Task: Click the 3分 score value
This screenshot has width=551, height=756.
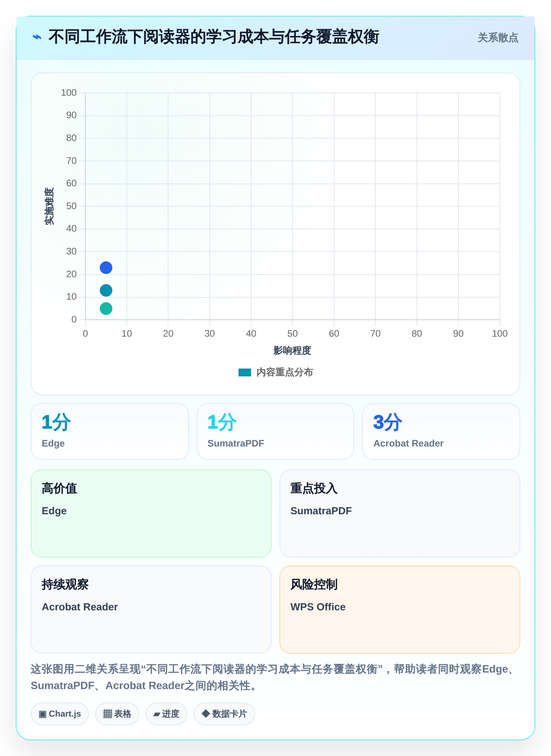Action: 388,422
